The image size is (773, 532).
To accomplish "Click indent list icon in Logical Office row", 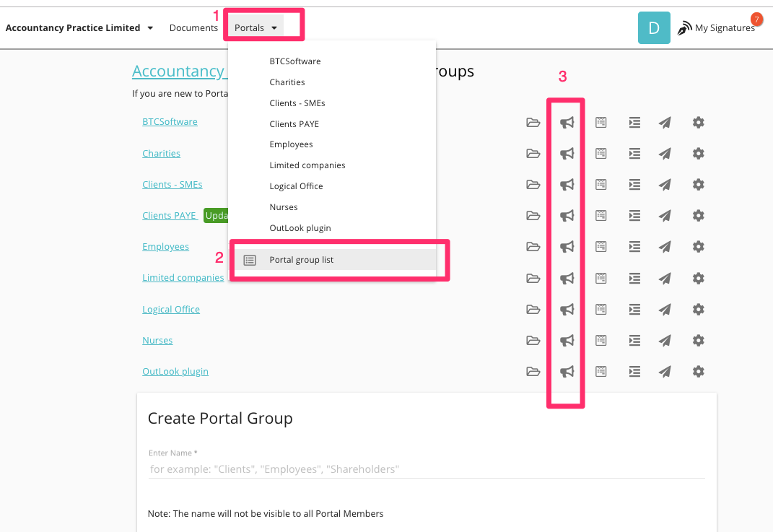I will tap(634, 310).
